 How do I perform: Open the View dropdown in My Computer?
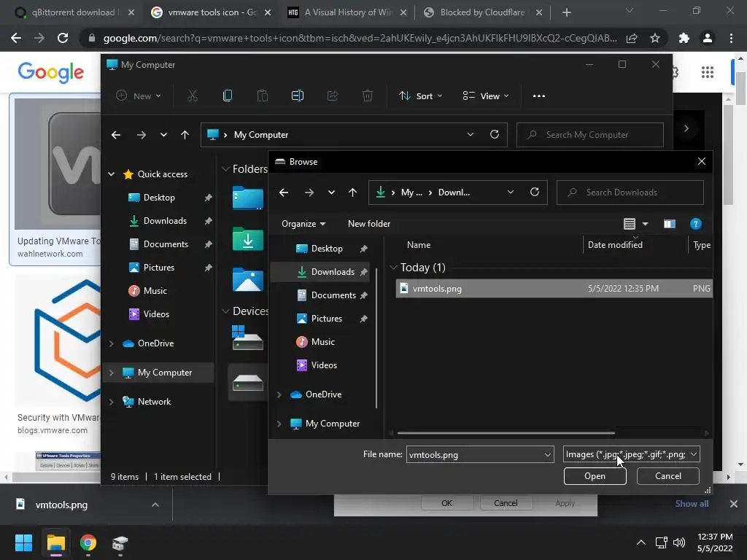pos(486,96)
